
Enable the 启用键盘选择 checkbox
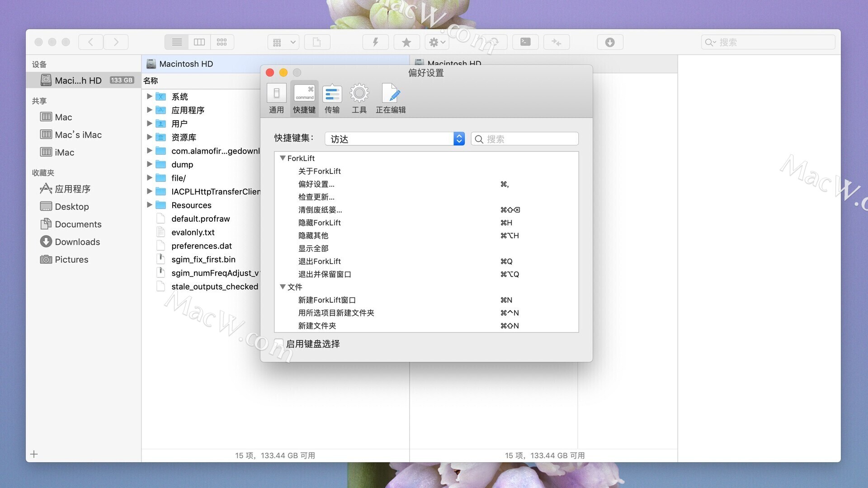pos(279,344)
